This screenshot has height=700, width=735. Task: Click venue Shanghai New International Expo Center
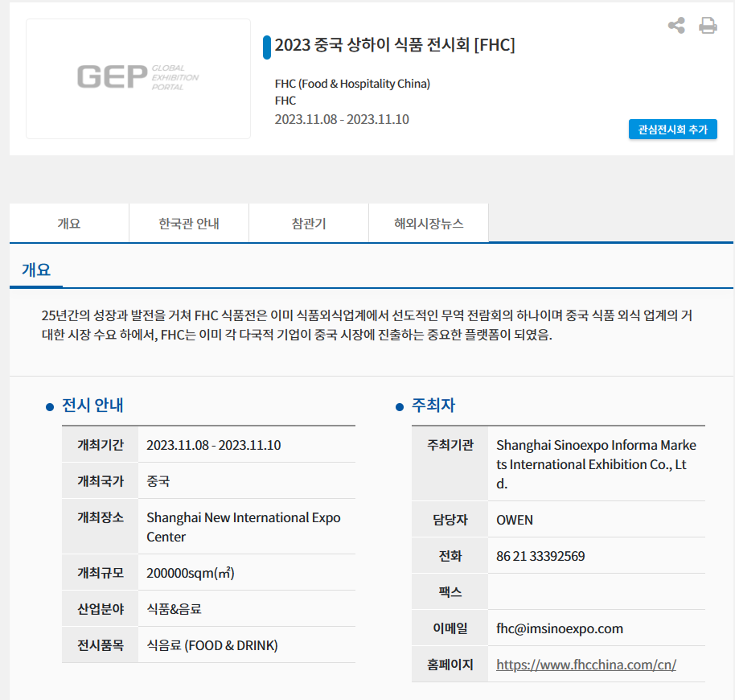pyautogui.click(x=244, y=527)
